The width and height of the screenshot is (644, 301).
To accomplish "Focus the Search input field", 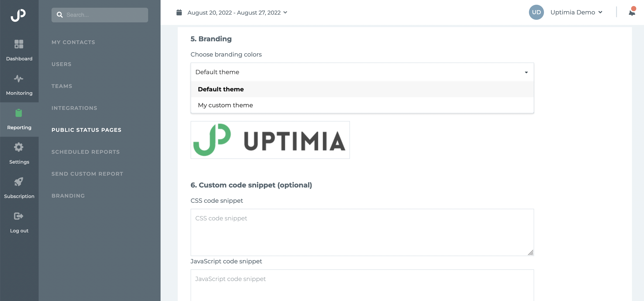I will point(100,15).
